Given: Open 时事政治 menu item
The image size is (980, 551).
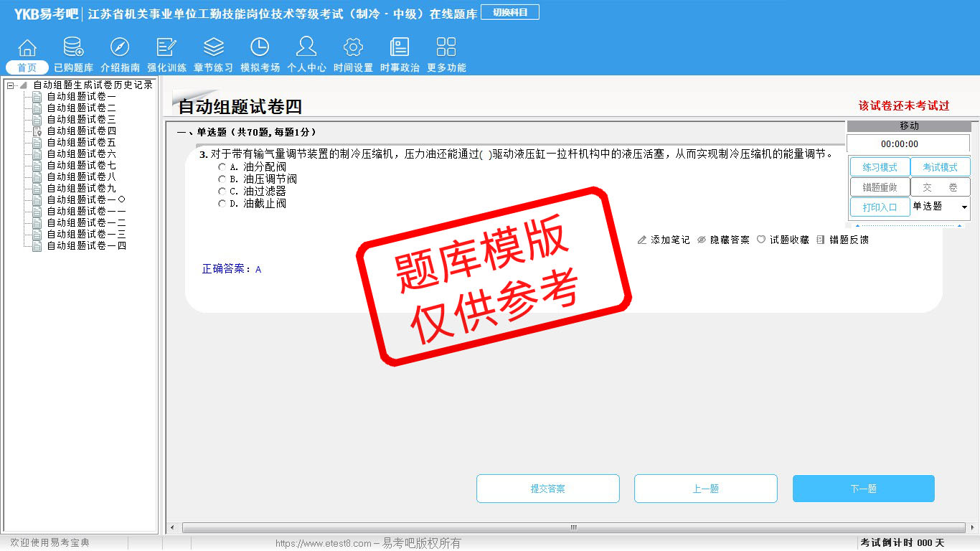Looking at the screenshot, I should pyautogui.click(x=400, y=67).
